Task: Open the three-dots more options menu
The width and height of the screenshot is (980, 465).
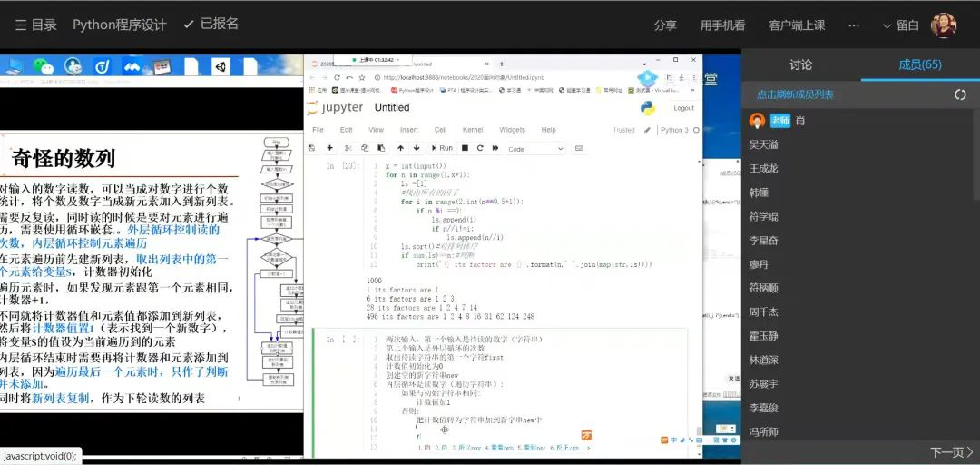Action: click(x=853, y=25)
